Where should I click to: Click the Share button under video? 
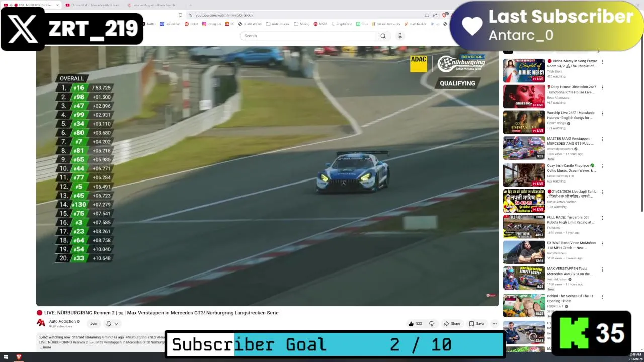click(452, 324)
